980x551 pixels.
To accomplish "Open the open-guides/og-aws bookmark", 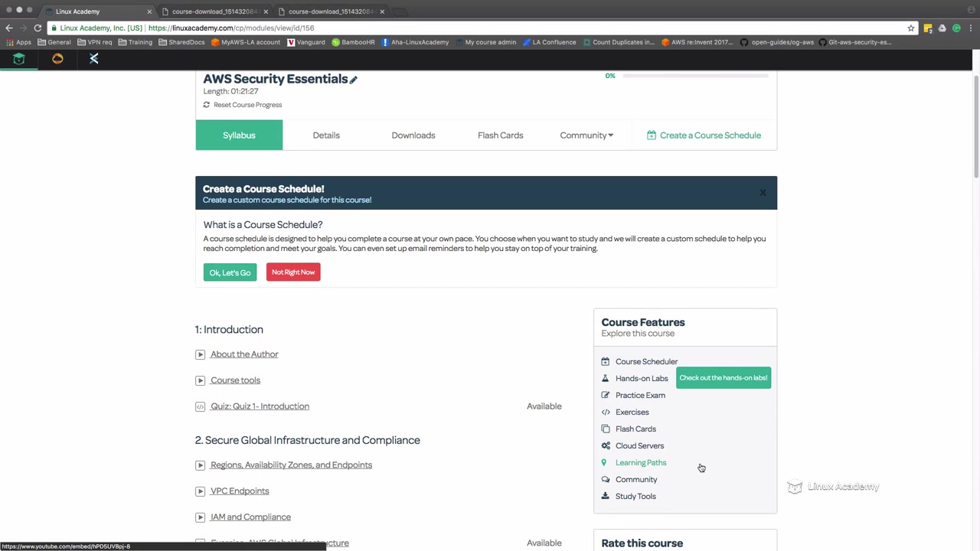I will (777, 42).
